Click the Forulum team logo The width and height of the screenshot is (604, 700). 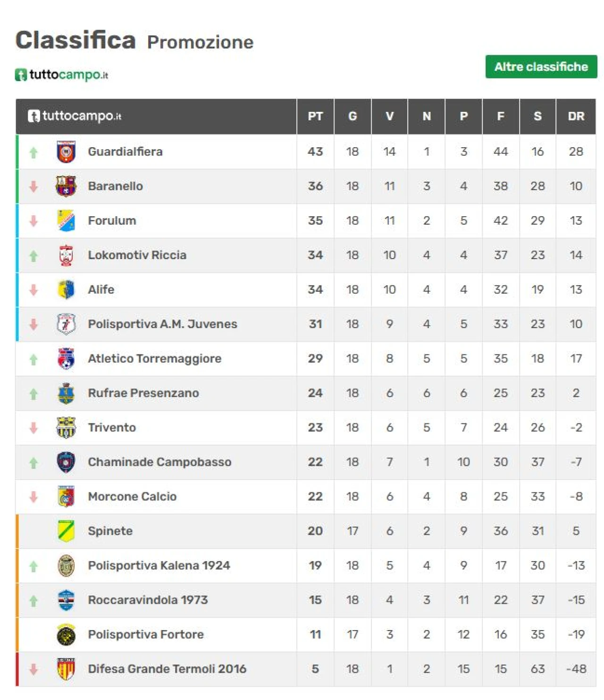[66, 220]
